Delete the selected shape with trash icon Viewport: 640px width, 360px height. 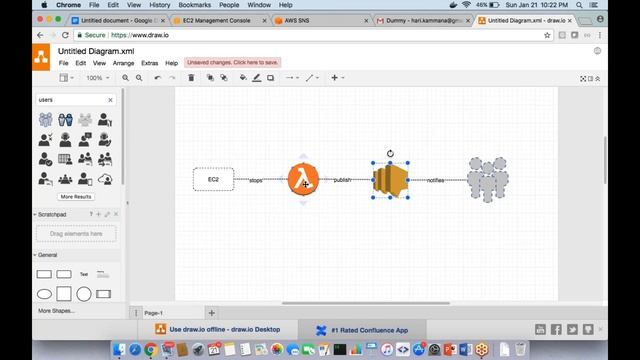(x=191, y=78)
